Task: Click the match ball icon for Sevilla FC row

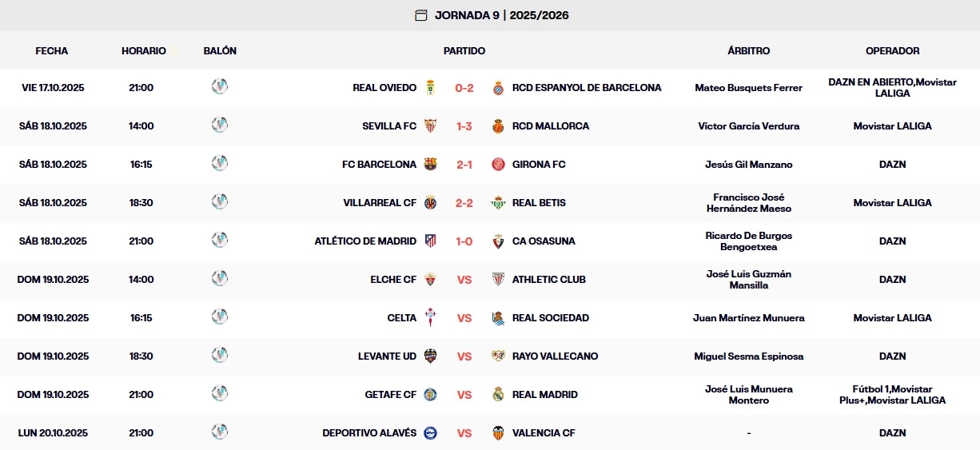Action: (x=220, y=125)
